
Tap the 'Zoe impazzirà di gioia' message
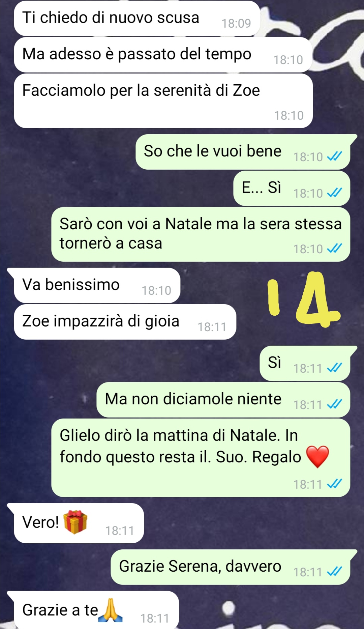[x=125, y=322]
